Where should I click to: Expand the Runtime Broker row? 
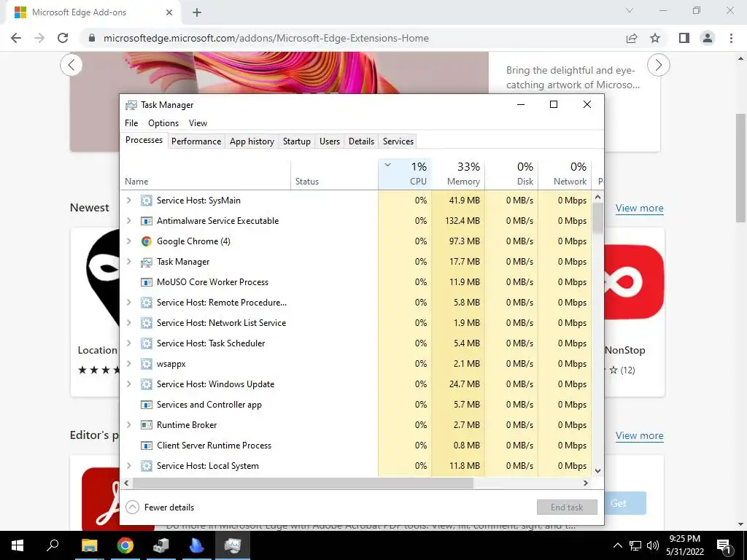click(x=128, y=425)
